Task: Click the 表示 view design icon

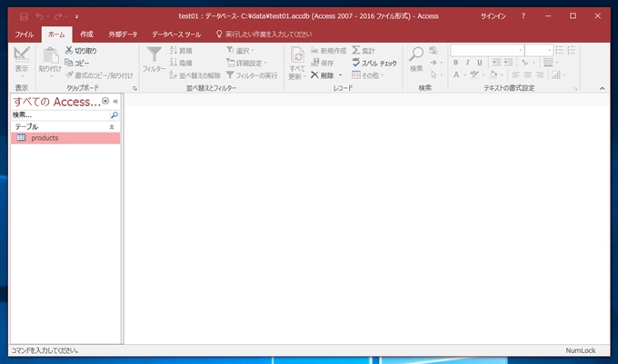Action: pyautogui.click(x=22, y=54)
